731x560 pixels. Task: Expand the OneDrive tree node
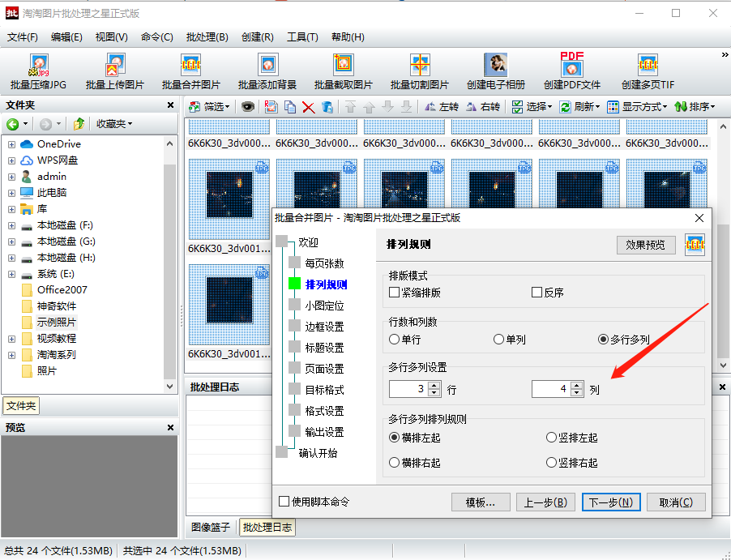tap(11, 144)
